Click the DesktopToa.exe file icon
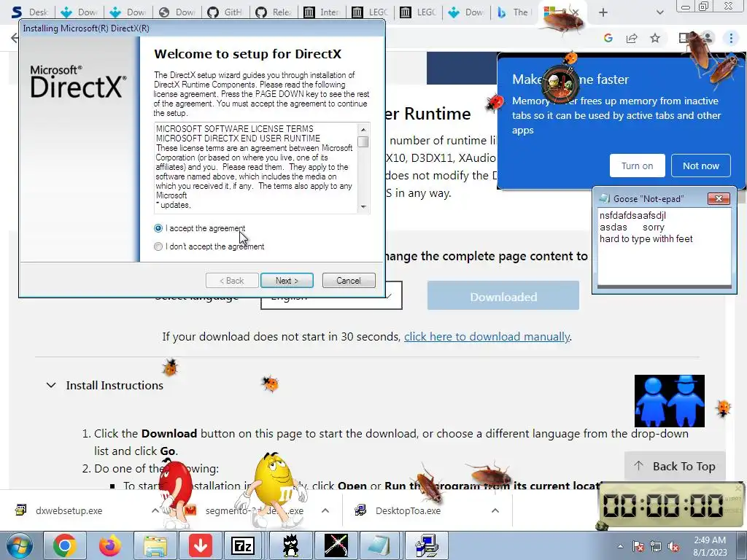The height and width of the screenshot is (560, 747). pos(360,510)
